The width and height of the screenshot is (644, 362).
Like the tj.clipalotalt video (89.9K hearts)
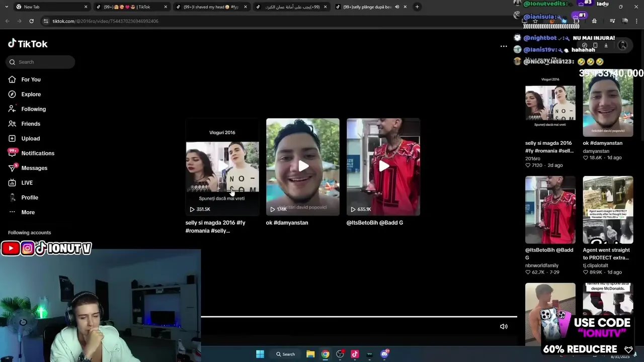(586, 273)
